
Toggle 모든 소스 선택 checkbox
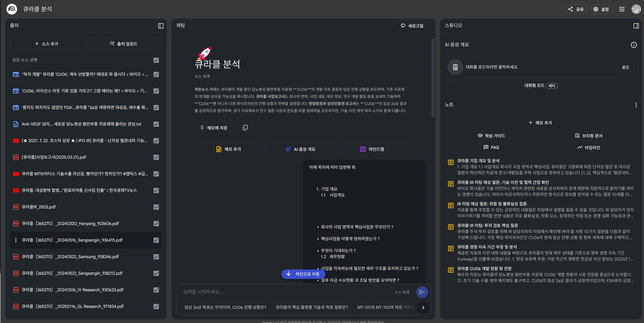tap(156, 60)
